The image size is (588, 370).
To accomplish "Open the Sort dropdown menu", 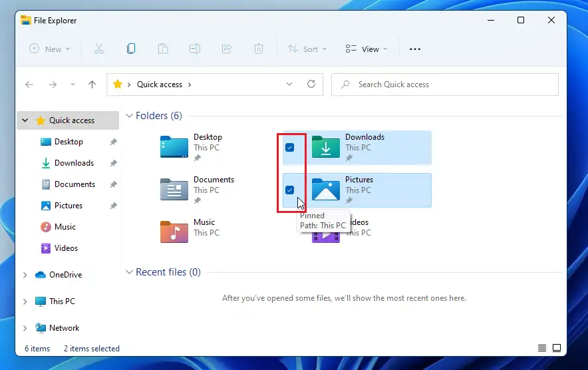I will click(x=307, y=49).
